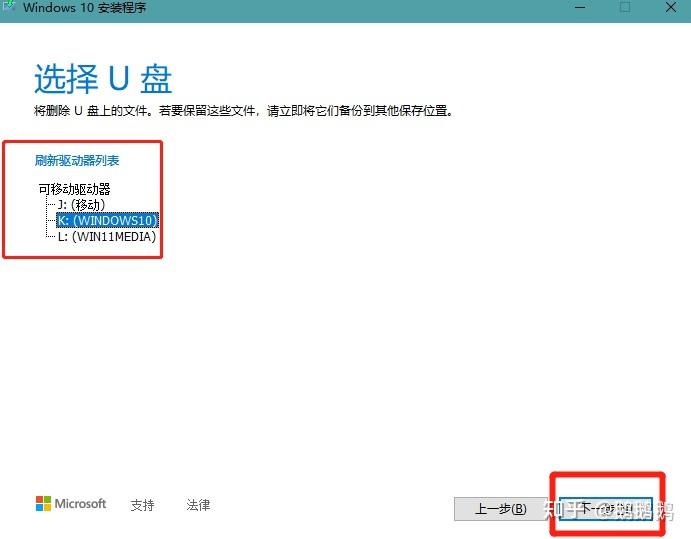Open the 支持 support link

tap(142, 505)
